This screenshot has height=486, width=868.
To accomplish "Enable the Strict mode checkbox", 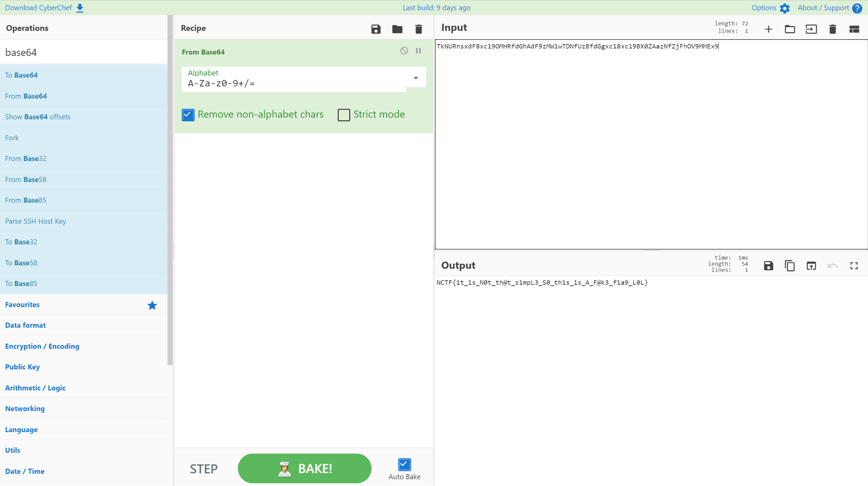I will click(x=343, y=115).
